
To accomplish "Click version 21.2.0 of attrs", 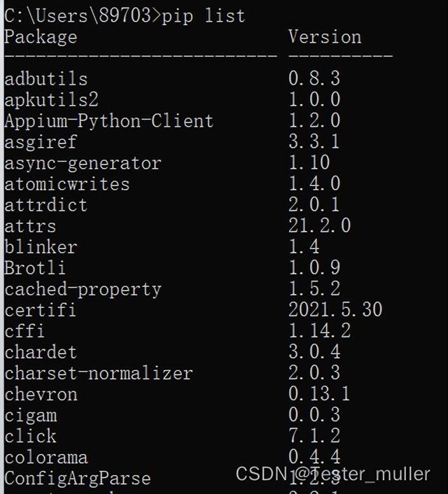I will pyautogui.click(x=319, y=225).
